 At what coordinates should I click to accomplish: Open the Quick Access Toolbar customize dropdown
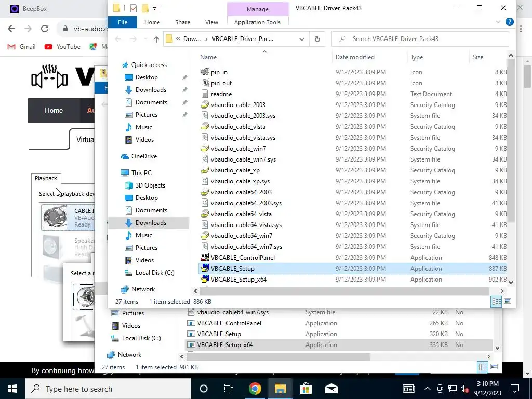point(154,8)
